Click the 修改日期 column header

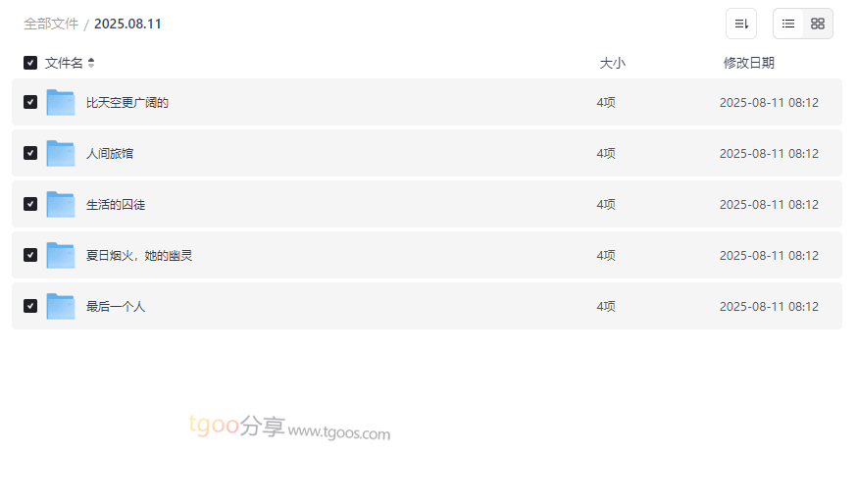tap(748, 63)
